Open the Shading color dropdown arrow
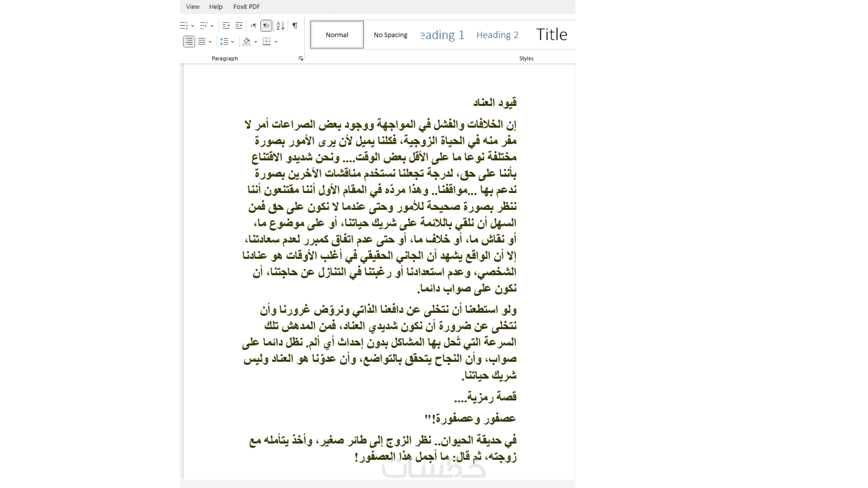 tap(256, 42)
